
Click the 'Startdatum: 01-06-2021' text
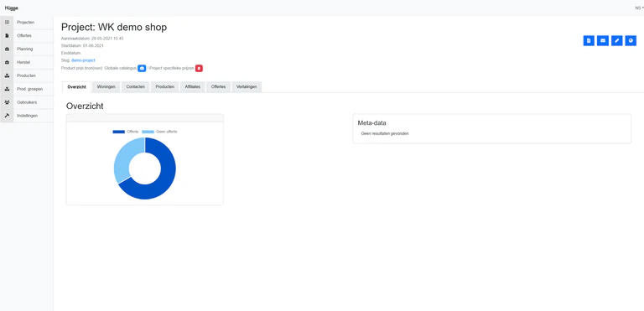[x=82, y=45]
